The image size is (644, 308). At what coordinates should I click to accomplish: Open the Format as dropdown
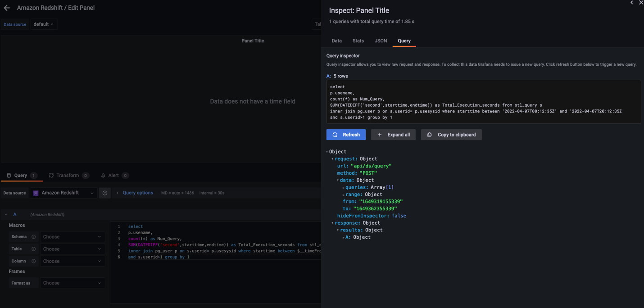pos(73,283)
